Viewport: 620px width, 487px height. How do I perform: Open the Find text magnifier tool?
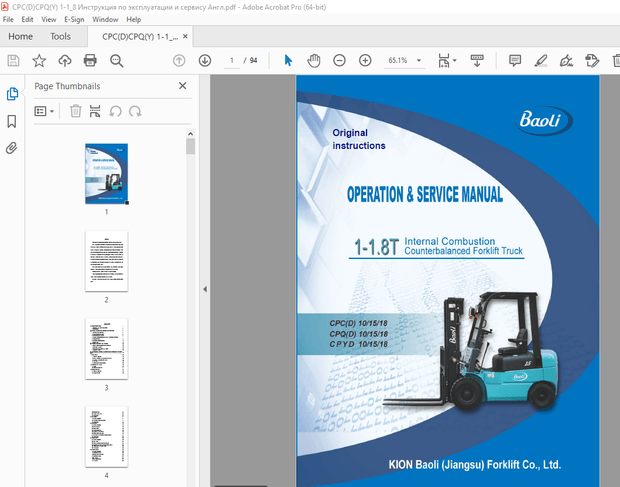pos(116,60)
